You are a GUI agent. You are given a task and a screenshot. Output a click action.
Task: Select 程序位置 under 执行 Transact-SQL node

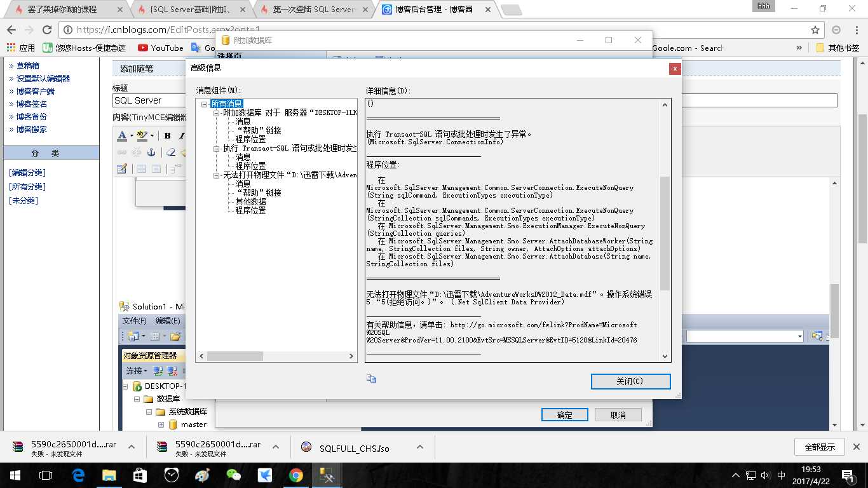coord(250,166)
